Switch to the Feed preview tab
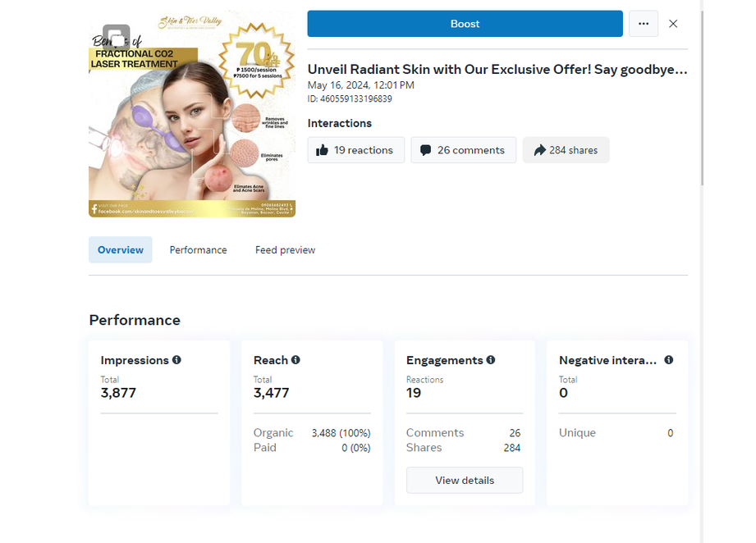The width and height of the screenshot is (756, 543). 285,249
